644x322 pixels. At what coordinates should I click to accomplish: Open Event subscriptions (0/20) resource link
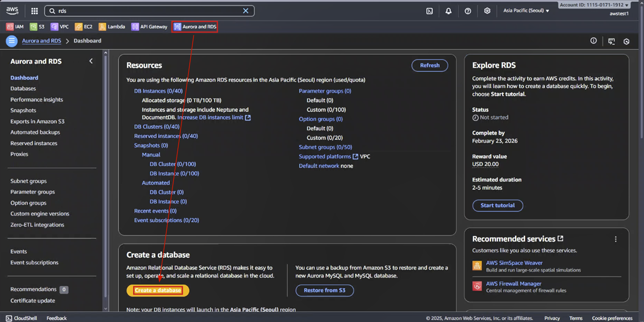pos(166,220)
